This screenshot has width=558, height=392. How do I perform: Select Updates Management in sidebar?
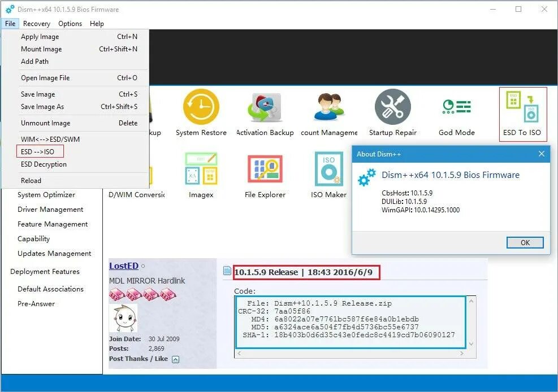click(54, 254)
